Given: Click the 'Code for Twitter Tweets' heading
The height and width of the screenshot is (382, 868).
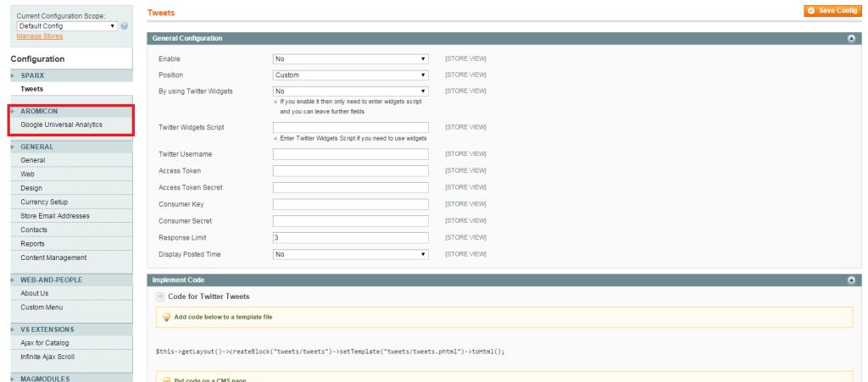Looking at the screenshot, I should click(209, 296).
